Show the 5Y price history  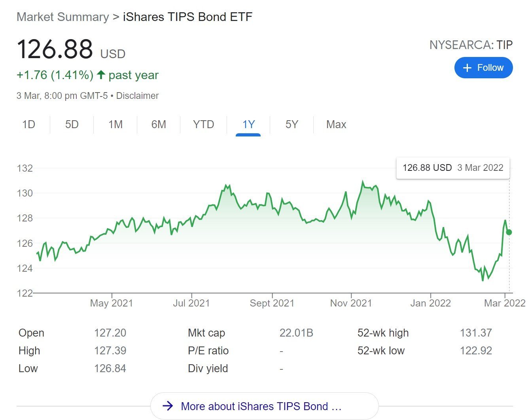click(x=291, y=125)
